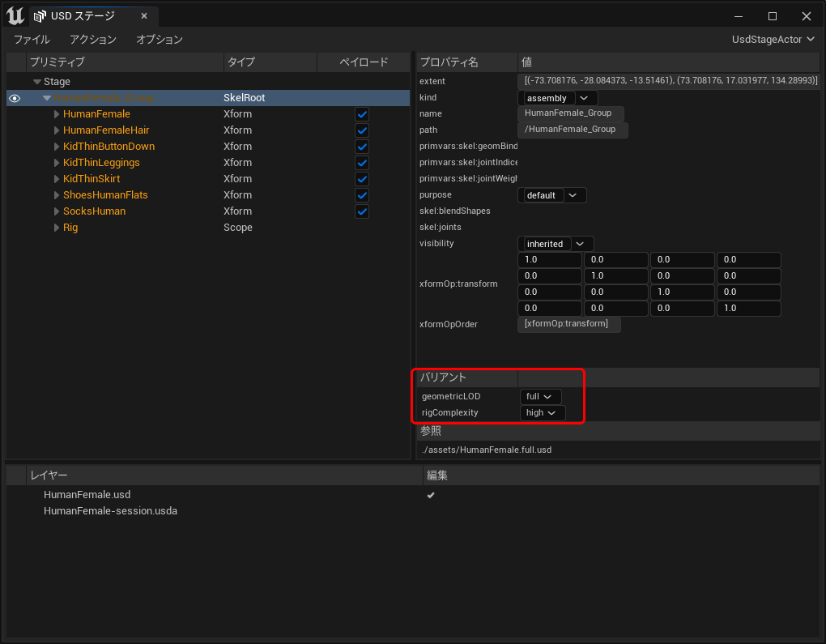This screenshot has width=826, height=644.
Task: Open the アクション menu
Action: tap(93, 39)
